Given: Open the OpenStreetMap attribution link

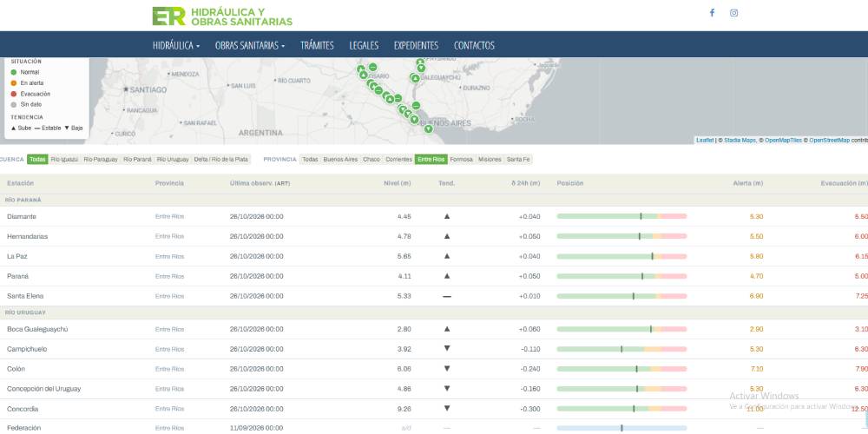Looking at the screenshot, I should [x=829, y=141].
